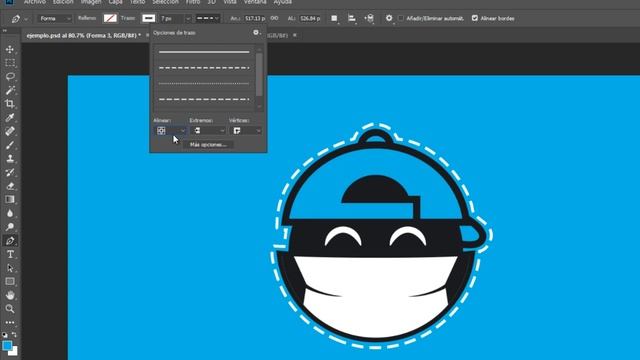Choose the last dashed line stroke preset
Image resolution: width=640 pixels, height=360 pixels.
[204, 99]
